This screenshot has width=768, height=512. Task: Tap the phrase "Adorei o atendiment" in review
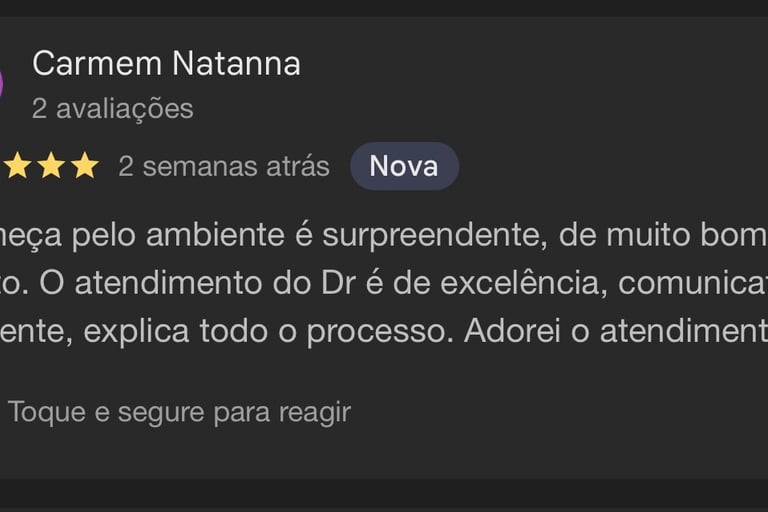[x=616, y=331]
